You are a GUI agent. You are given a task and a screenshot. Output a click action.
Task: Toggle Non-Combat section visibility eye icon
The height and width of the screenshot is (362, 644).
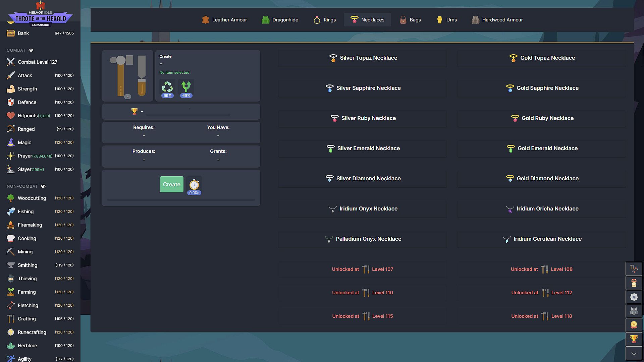click(43, 186)
